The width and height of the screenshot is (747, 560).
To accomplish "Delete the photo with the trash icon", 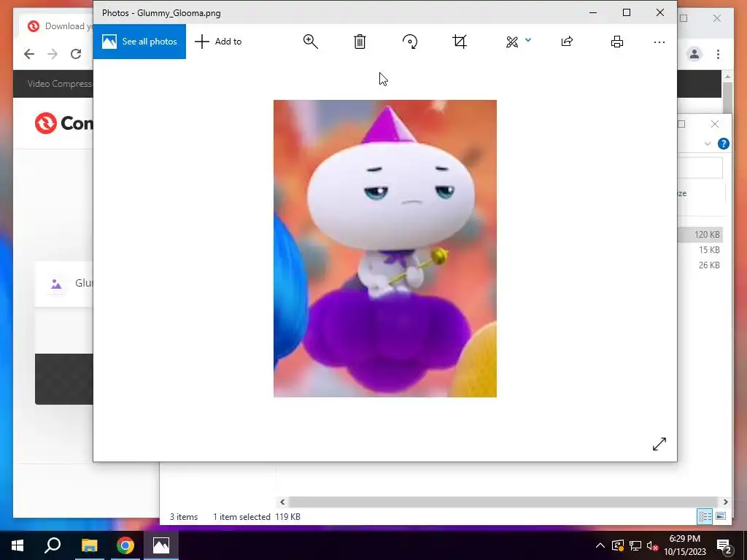I will point(360,42).
